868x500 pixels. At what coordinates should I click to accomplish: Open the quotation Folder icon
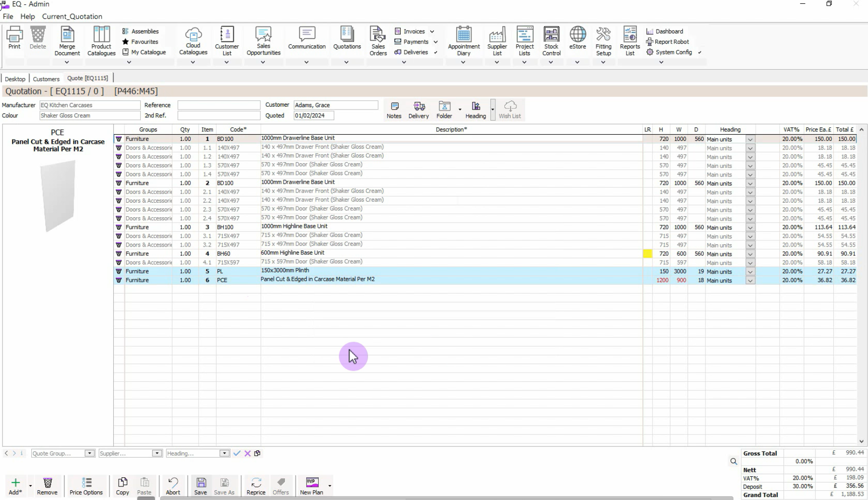(444, 110)
